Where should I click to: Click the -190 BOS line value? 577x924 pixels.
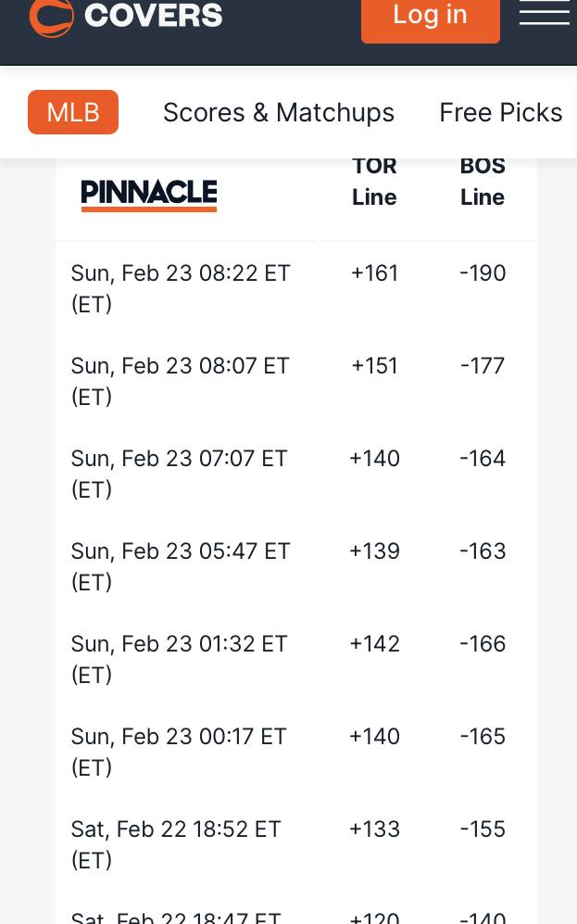point(483,273)
